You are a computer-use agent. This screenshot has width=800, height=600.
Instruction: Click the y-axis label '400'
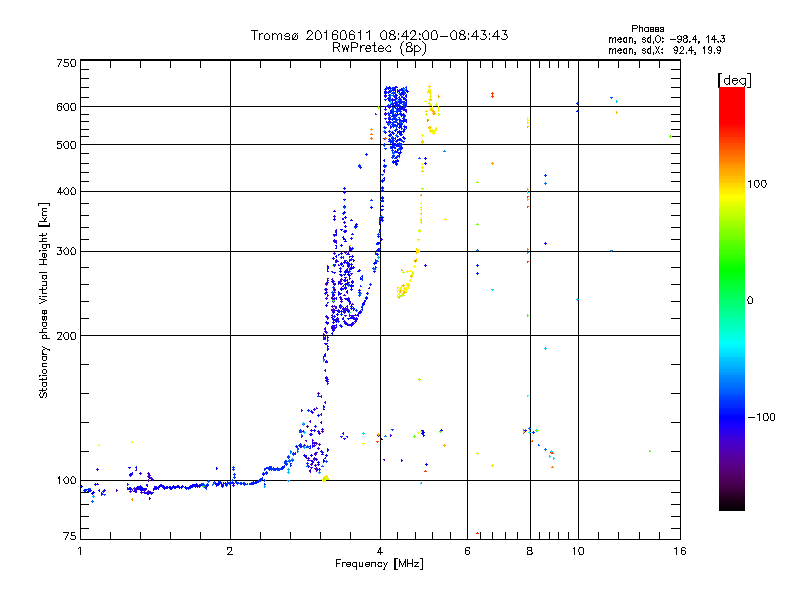tap(67, 191)
